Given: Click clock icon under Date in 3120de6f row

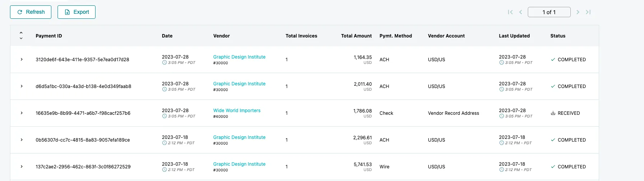Looking at the screenshot, I should tap(164, 62).
